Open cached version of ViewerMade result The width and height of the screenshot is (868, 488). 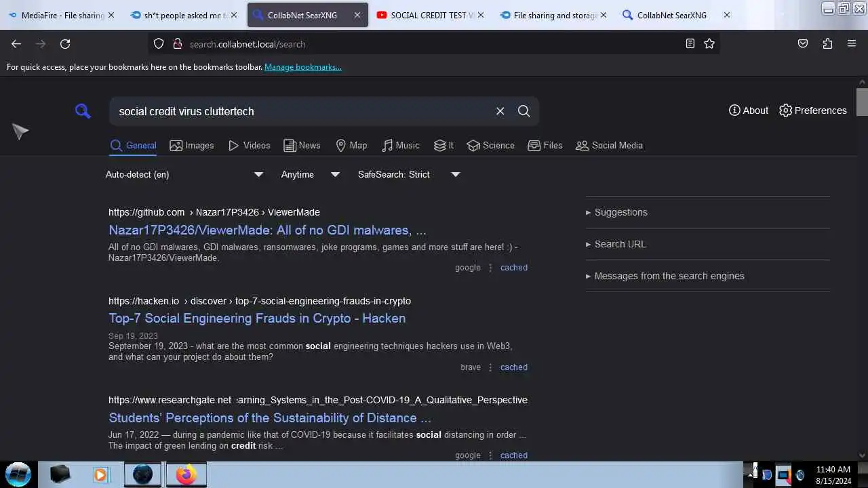pyautogui.click(x=513, y=268)
